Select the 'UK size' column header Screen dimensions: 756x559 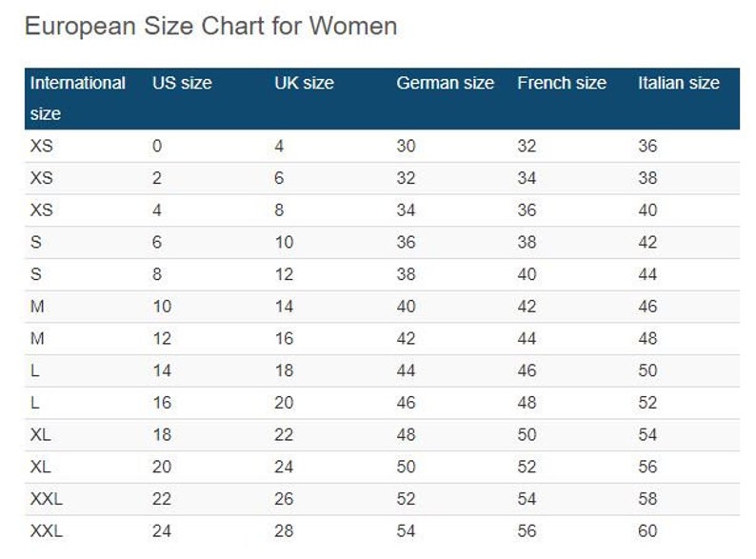click(305, 83)
